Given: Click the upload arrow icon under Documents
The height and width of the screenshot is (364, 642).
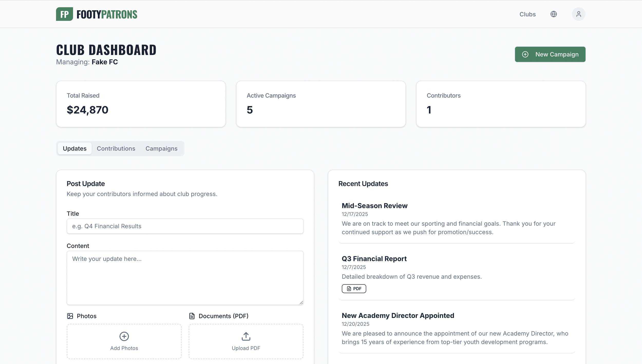Looking at the screenshot, I should [246, 336].
